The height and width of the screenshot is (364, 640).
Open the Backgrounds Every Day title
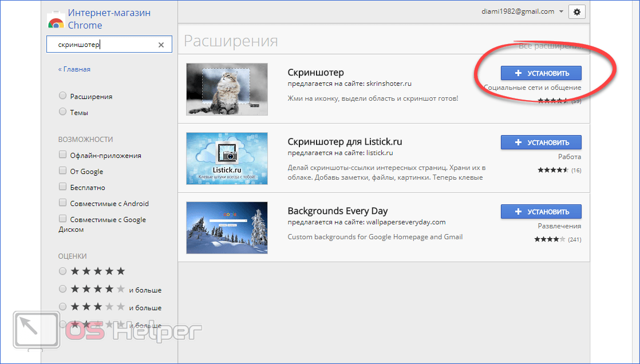pos(338,211)
